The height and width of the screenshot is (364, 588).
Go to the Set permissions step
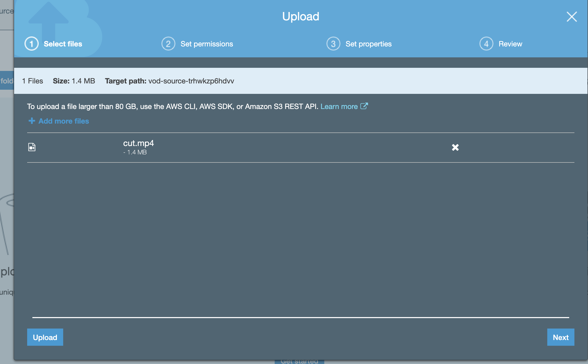(207, 44)
